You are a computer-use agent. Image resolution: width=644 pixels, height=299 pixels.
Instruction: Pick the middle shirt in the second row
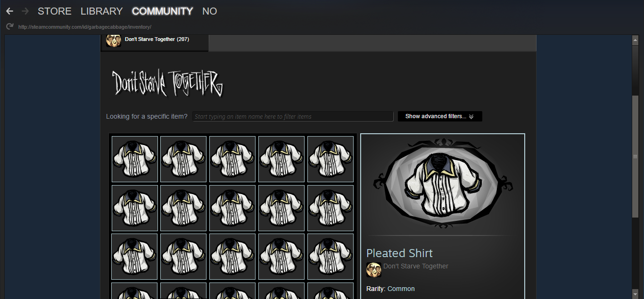coord(232,208)
